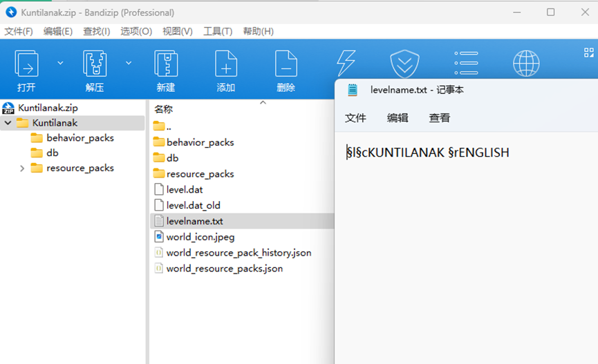Select db folder in the file list

[172, 157]
